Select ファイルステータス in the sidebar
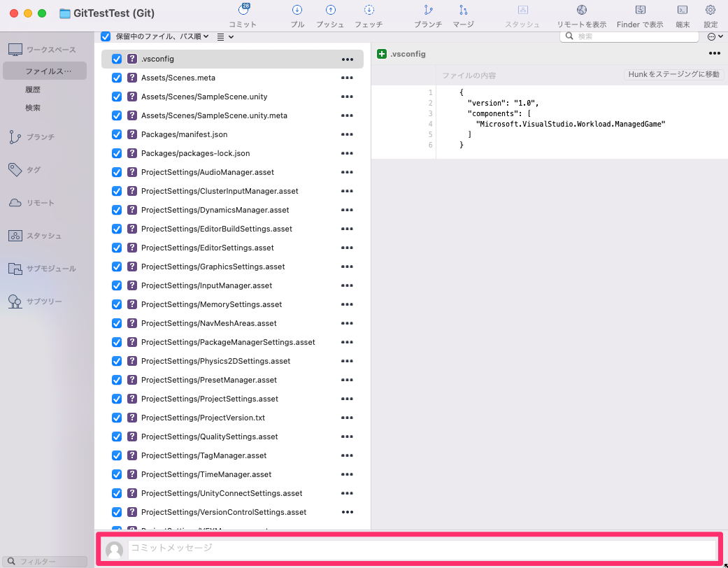 pos(45,71)
